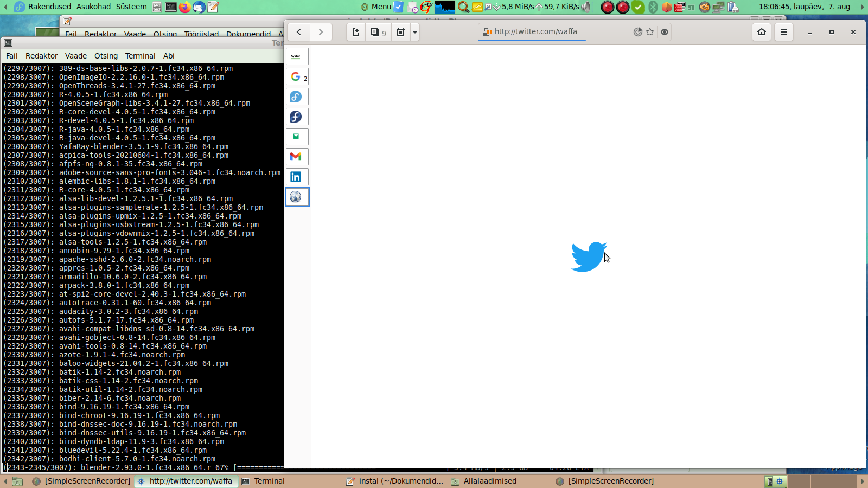Open the Bluetooth tray icon
The width and height of the screenshot is (868, 488).
(653, 7)
